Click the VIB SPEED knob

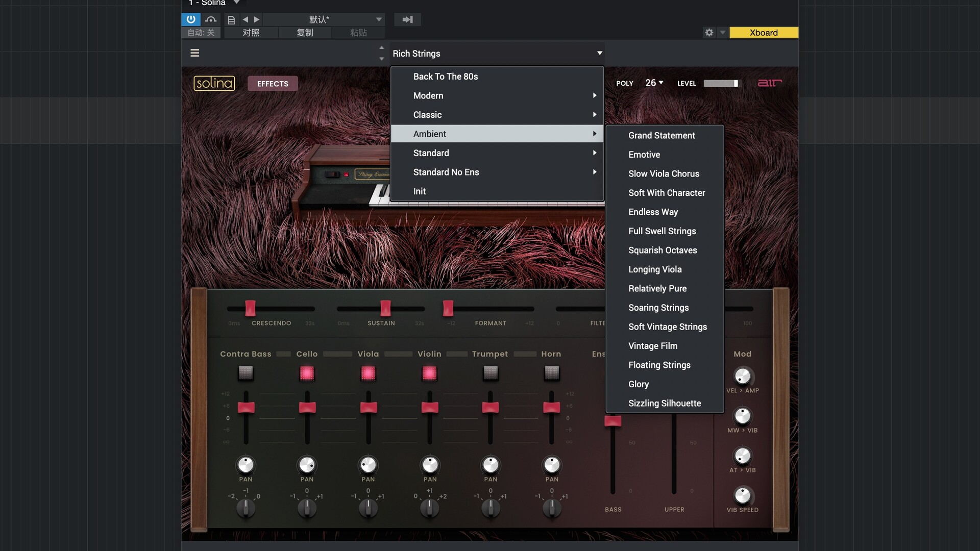pos(742,495)
